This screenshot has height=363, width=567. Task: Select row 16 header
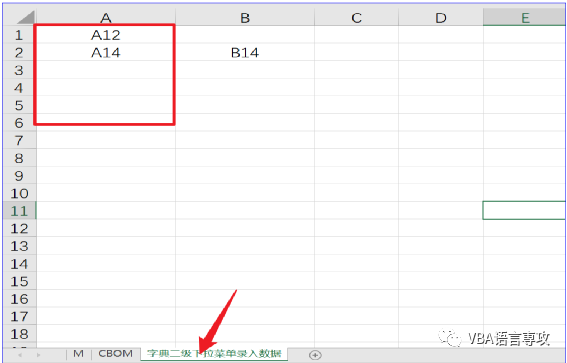click(x=19, y=299)
